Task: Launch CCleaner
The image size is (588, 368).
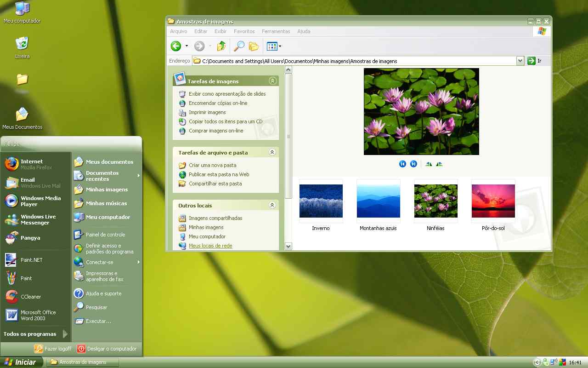Action: pyautogui.click(x=37, y=297)
